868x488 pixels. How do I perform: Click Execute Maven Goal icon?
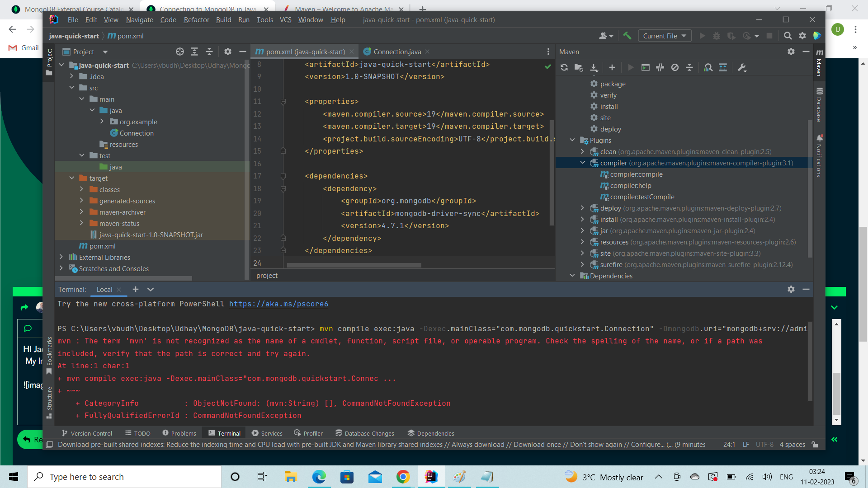[x=646, y=68]
